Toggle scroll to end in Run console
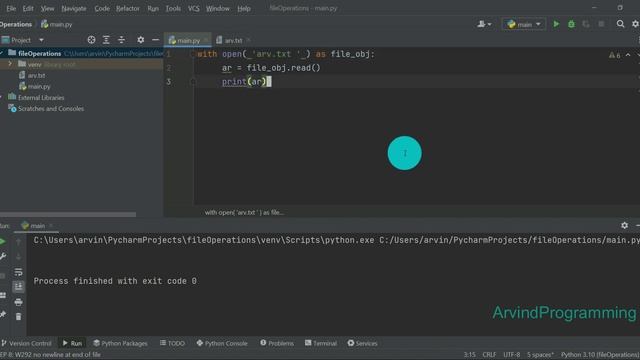640x360 pixels. pos(18,287)
